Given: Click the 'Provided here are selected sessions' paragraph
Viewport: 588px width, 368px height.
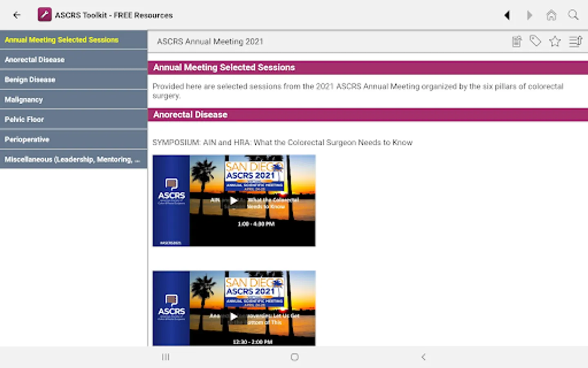Looking at the screenshot, I should click(358, 91).
